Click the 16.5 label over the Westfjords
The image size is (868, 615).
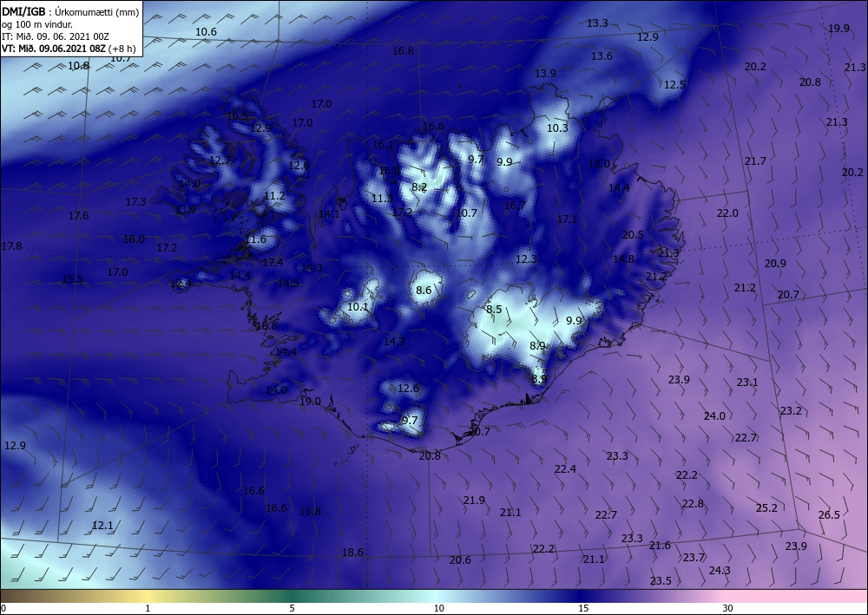pos(237,116)
